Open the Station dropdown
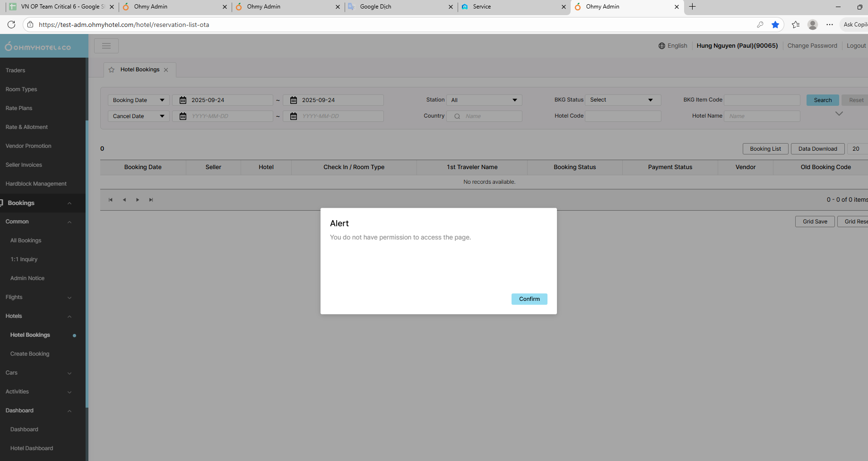Screen dimensions: 868x461 tap(484, 100)
